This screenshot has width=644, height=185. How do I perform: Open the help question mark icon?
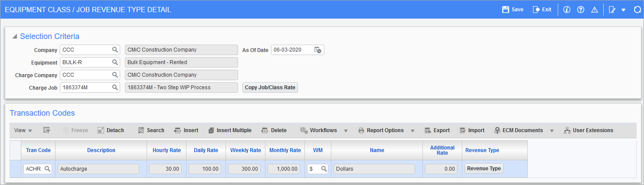pyautogui.click(x=581, y=10)
